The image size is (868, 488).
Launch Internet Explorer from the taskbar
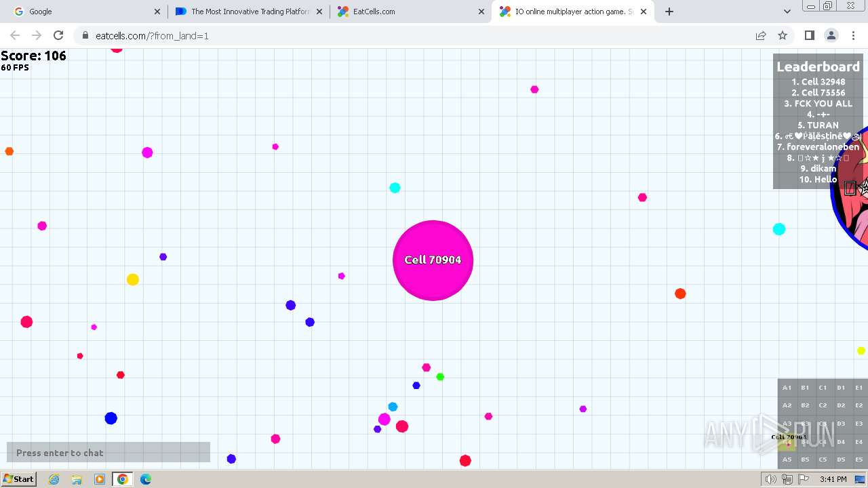tap(54, 479)
